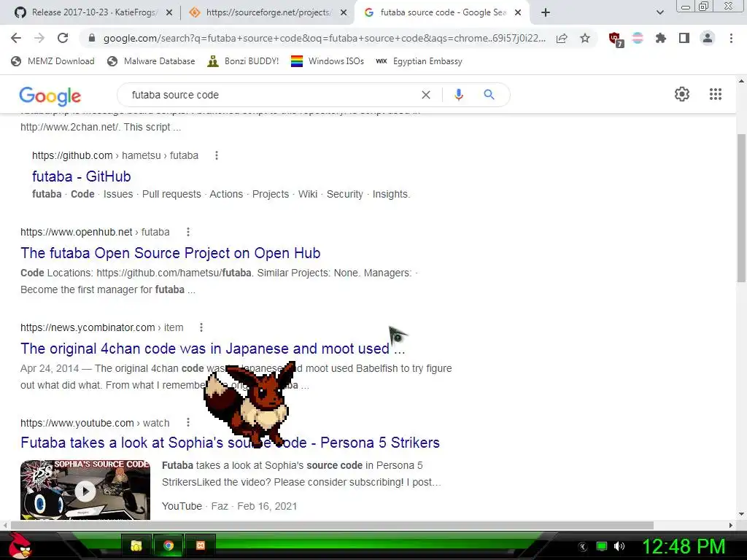This screenshot has height=560, width=747.
Task: Click the Security sitelink text
Action: (345, 194)
